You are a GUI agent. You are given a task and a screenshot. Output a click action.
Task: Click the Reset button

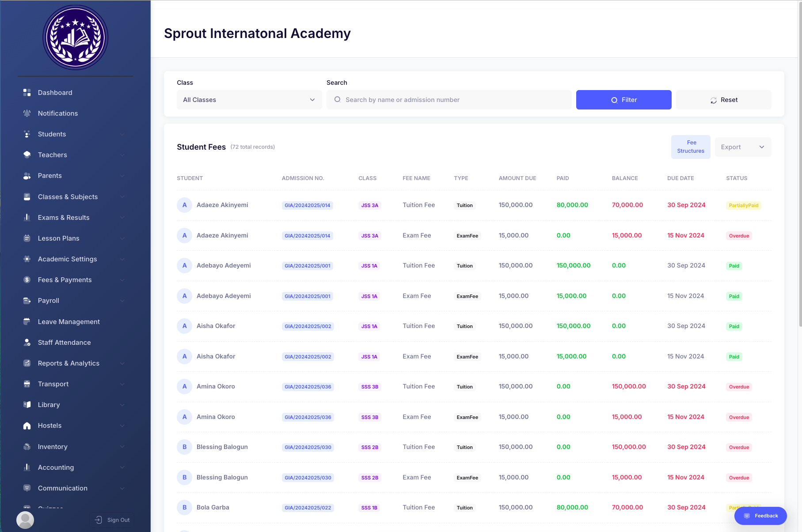pyautogui.click(x=723, y=100)
